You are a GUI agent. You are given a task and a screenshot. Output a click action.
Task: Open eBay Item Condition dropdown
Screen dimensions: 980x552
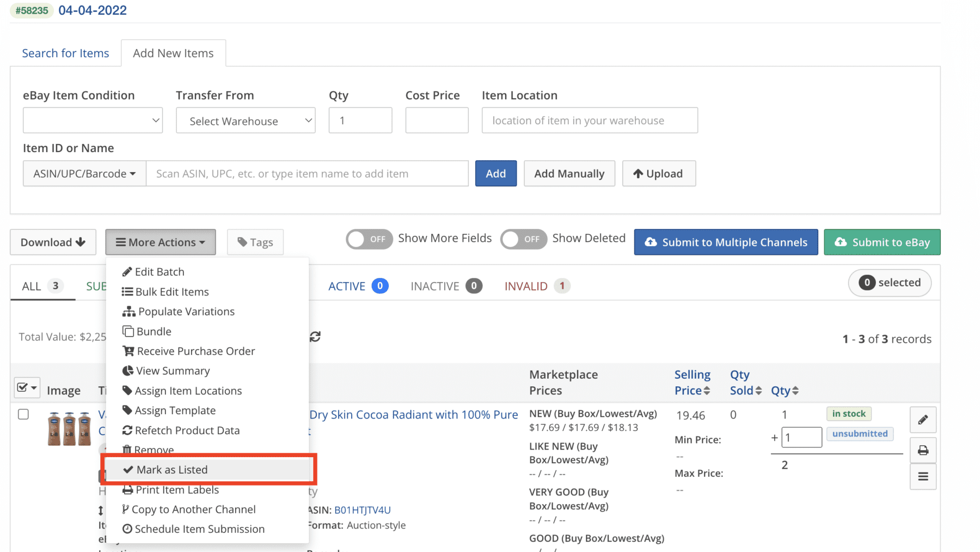[x=93, y=120]
